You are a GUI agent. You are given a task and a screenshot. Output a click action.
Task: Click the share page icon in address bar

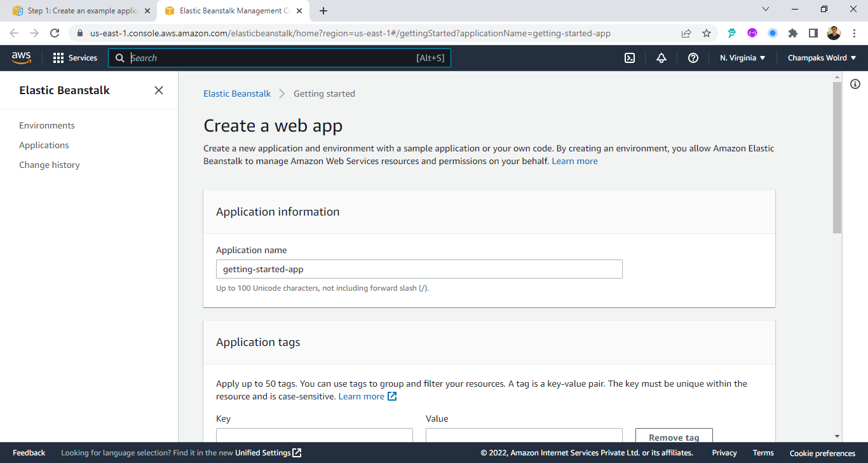point(686,33)
